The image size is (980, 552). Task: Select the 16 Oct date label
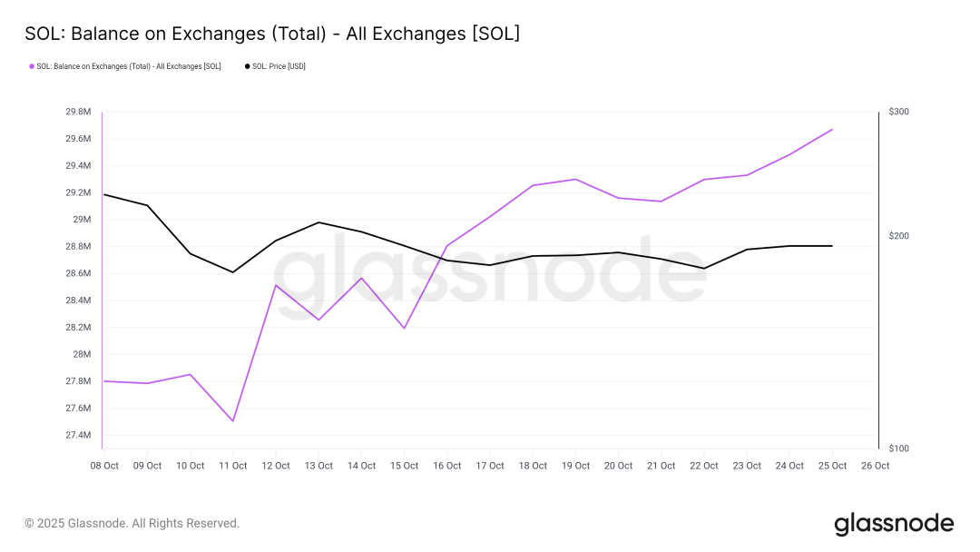[447, 466]
